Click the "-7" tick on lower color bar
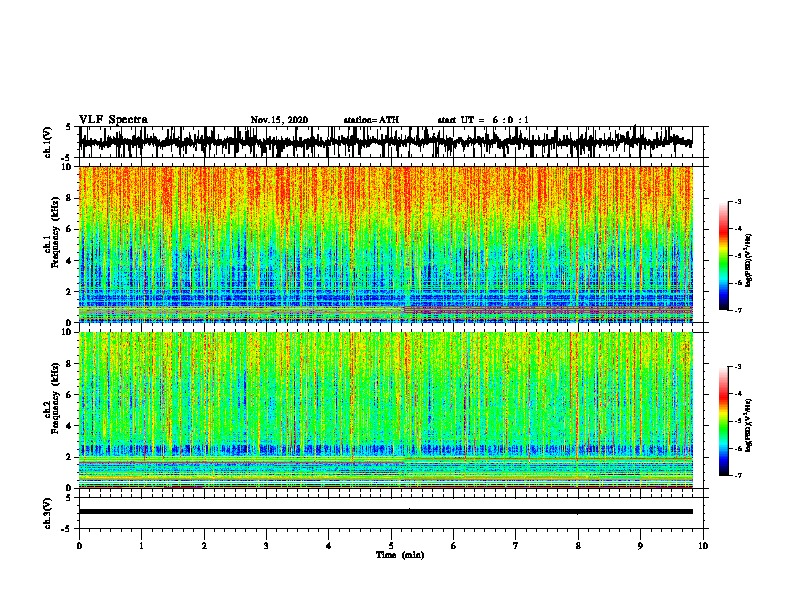This screenshot has height=612, width=792. (738, 475)
